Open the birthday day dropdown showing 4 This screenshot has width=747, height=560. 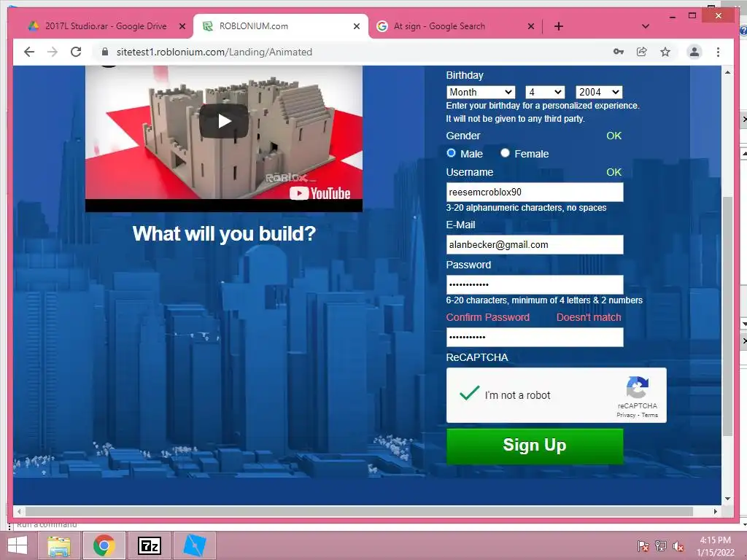point(545,92)
